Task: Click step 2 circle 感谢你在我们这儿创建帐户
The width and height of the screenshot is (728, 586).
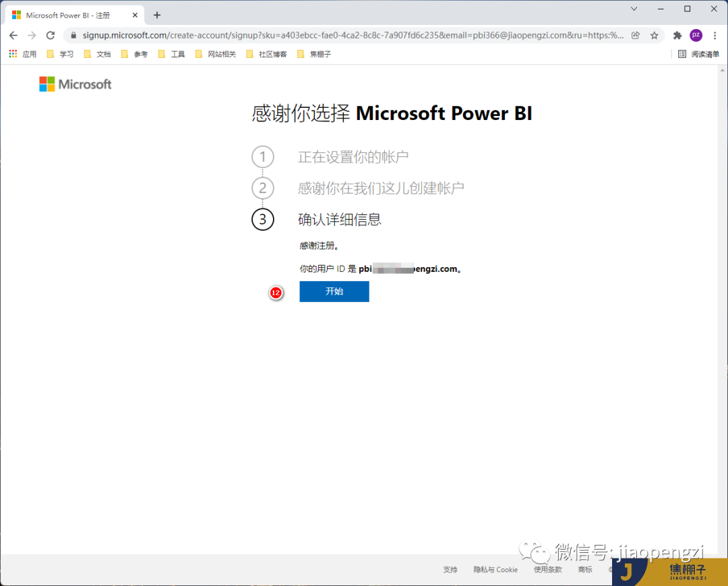Action: coord(263,188)
